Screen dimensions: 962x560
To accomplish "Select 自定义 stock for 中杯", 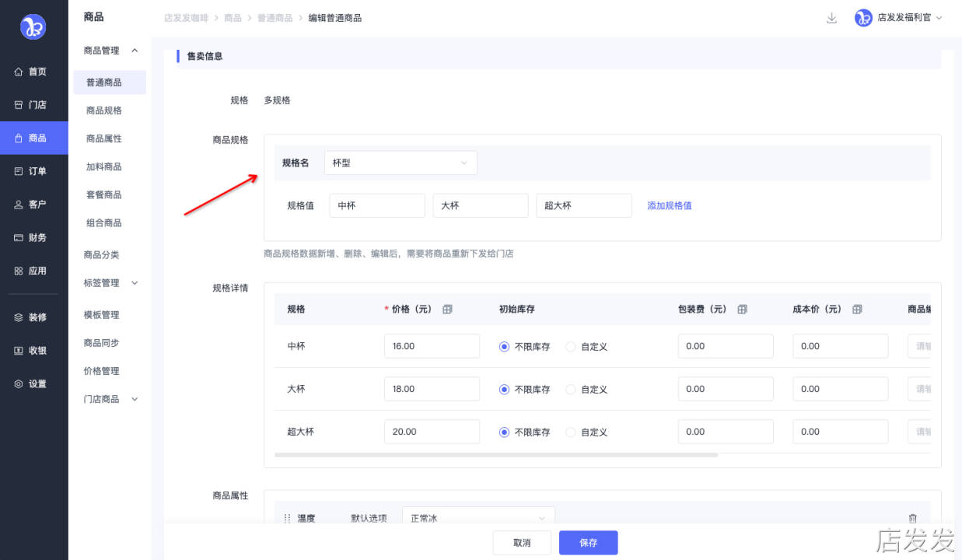I will click(571, 347).
